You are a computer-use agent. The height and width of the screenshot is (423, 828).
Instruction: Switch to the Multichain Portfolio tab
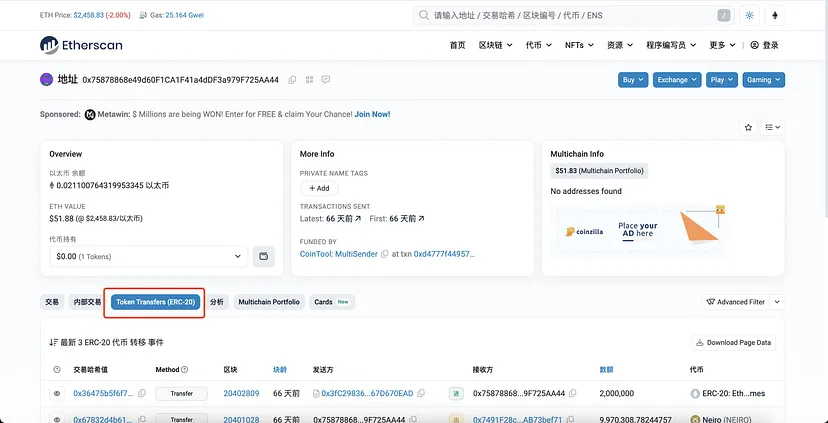point(269,302)
